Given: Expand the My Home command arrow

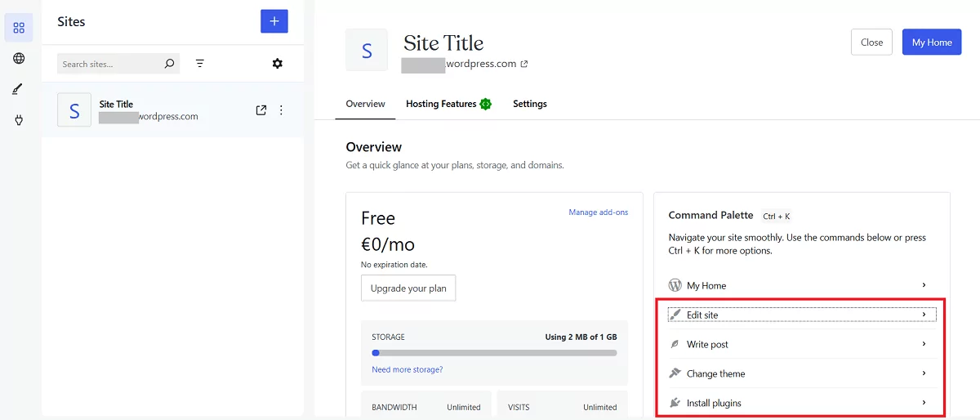Looking at the screenshot, I should click(x=924, y=285).
